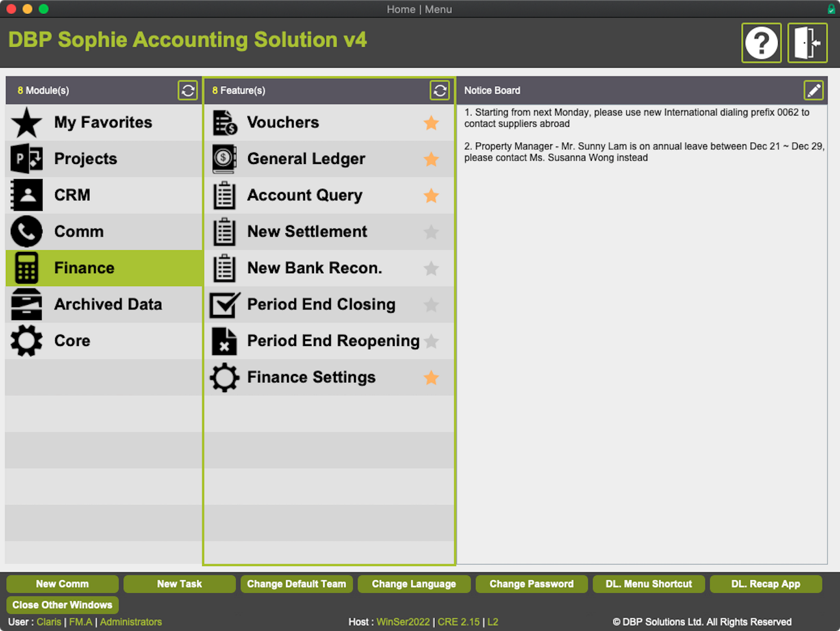Click the New Bank Recon. clipboard icon
This screenshot has height=631, width=840.
click(224, 268)
